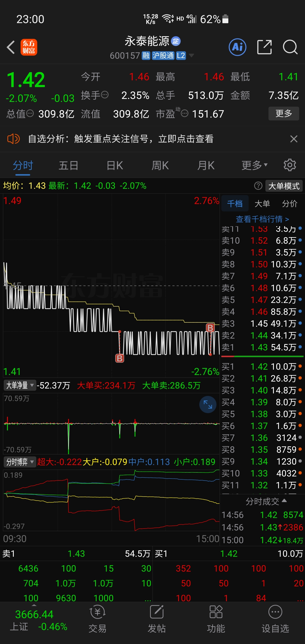Open the search magnifier icon

click(x=290, y=47)
